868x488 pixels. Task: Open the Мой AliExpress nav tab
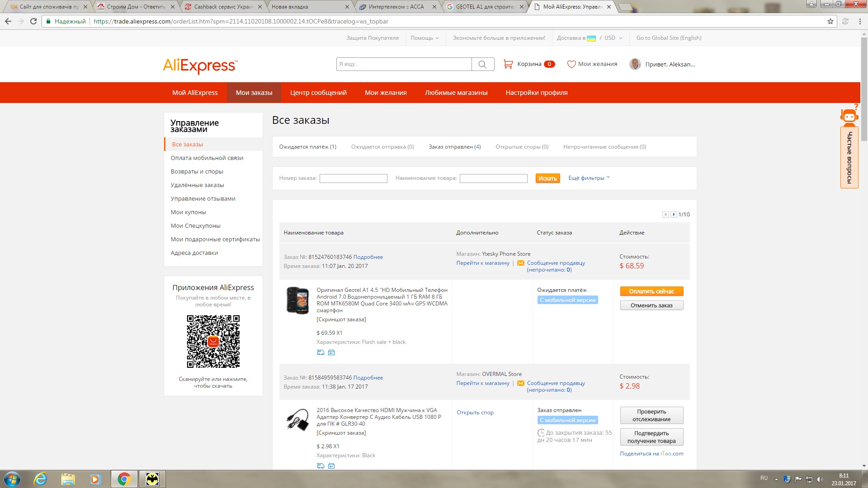195,93
